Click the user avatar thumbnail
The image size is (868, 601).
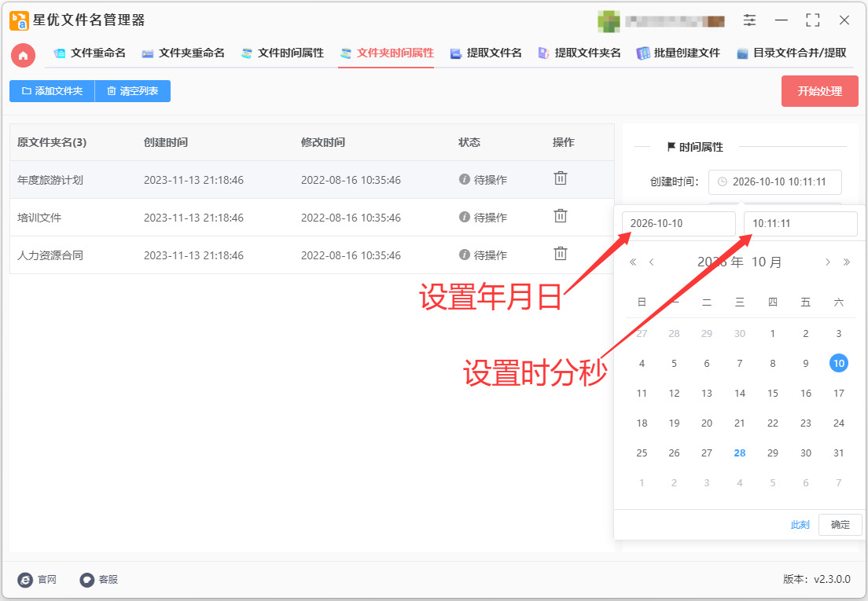[x=609, y=21]
